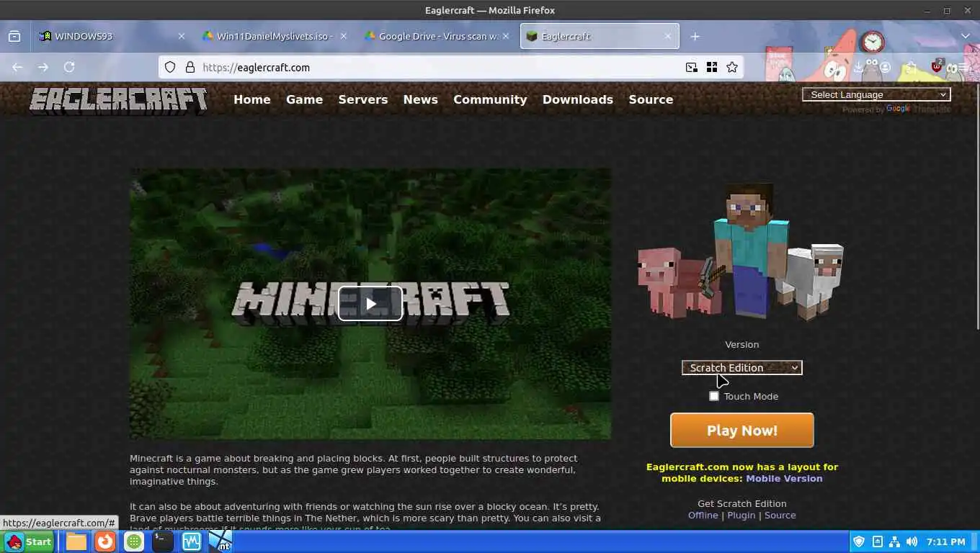Play the Minecraft trailer video
980x553 pixels.
pyautogui.click(x=370, y=304)
